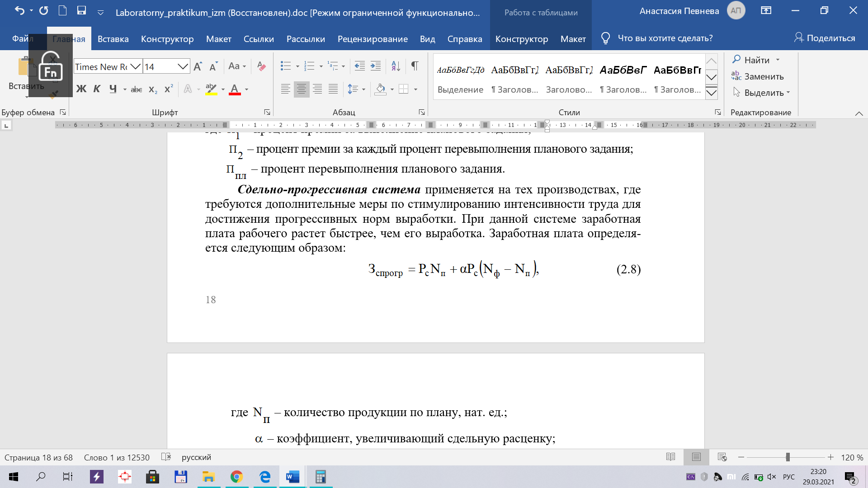This screenshot has height=488, width=868.
Task: Toggle justified paragraph alignment
Action: (x=333, y=89)
